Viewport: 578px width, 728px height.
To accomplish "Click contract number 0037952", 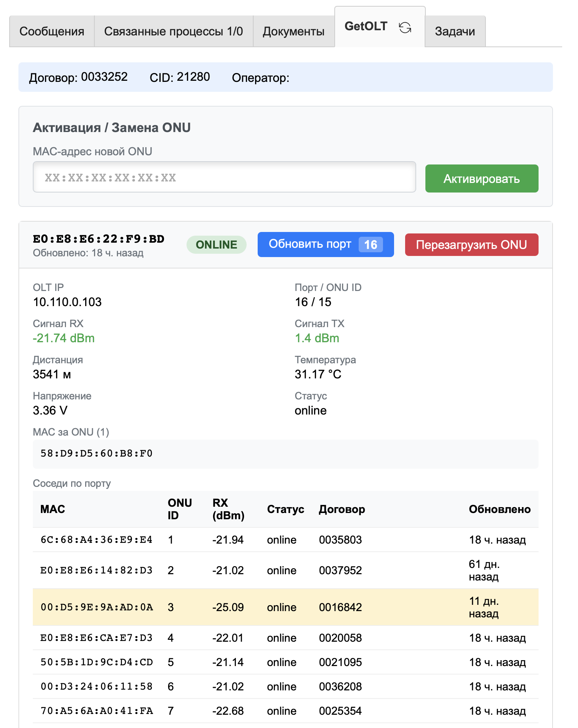I will pos(340,571).
